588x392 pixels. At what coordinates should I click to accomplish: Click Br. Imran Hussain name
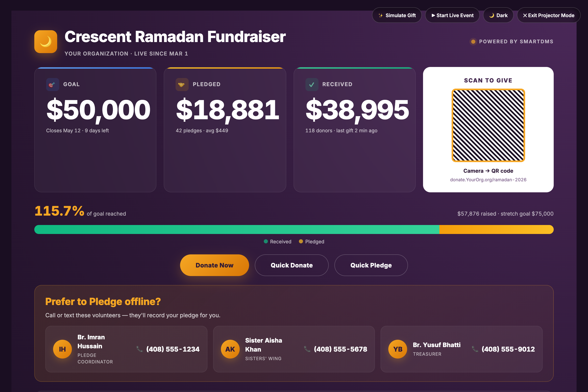91,342
